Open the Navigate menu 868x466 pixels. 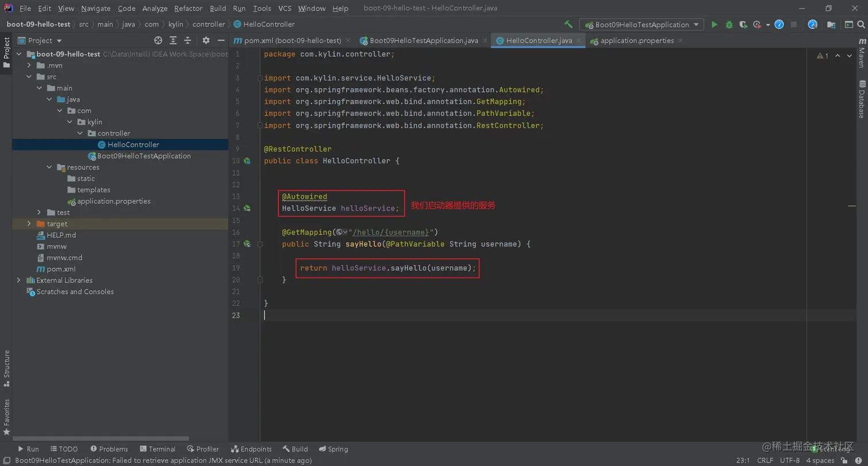click(96, 8)
